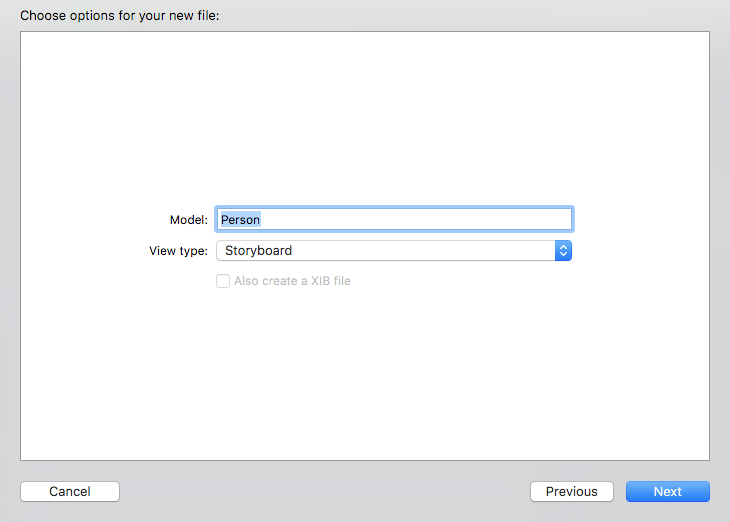Click the empty area of the Model field
This screenshot has height=522, width=730.
420,219
